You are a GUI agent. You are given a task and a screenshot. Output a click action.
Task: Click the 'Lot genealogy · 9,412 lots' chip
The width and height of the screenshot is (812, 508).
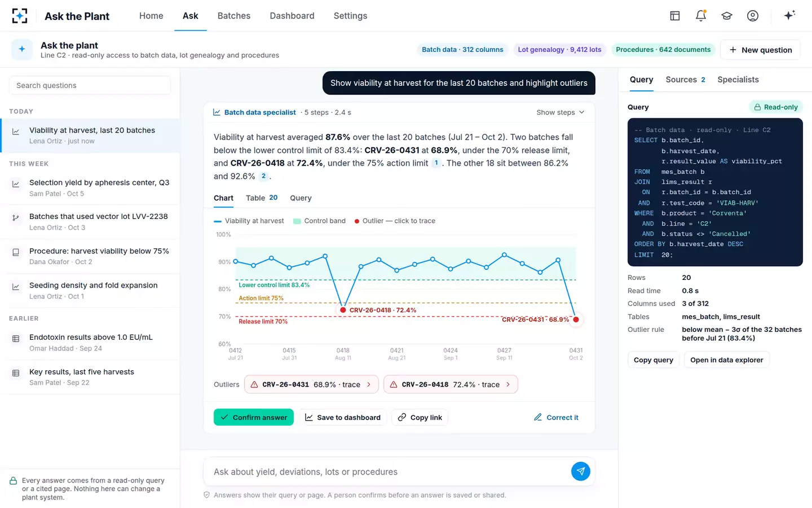pos(559,50)
